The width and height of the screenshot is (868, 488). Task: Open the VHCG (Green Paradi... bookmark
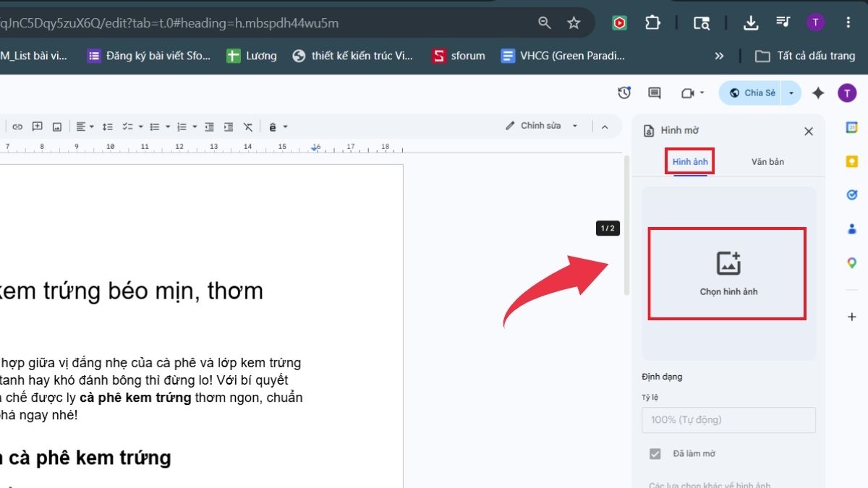563,56
